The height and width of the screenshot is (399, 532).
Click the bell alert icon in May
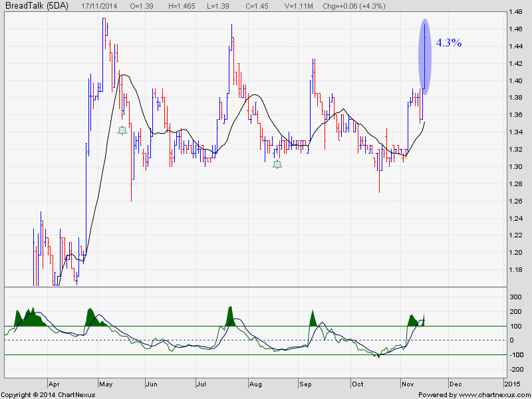(x=122, y=130)
